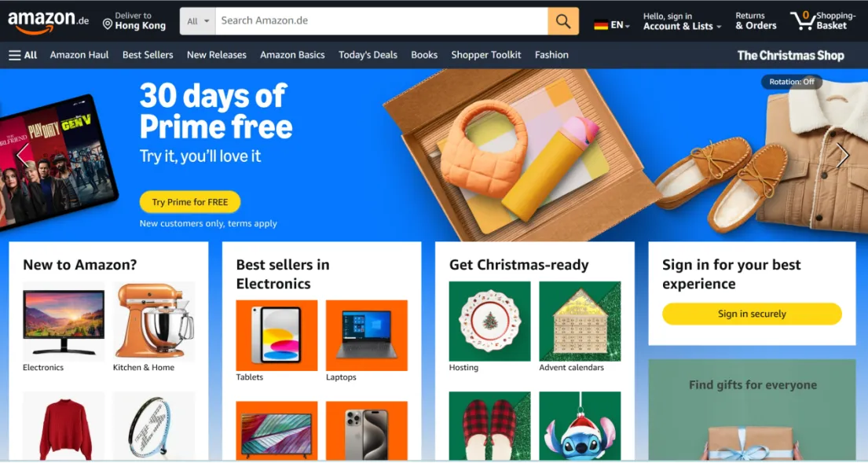Open the Shopping Basket cart icon

point(802,20)
